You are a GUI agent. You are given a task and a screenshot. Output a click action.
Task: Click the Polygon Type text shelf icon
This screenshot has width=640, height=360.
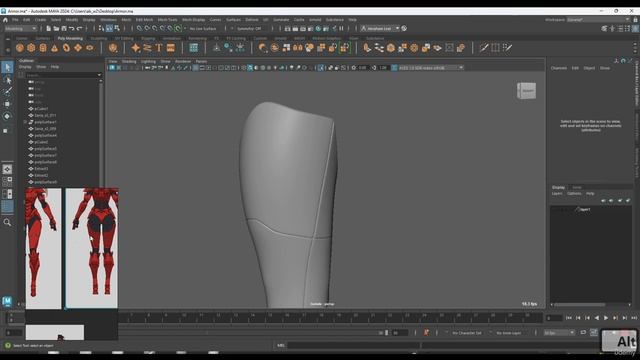click(159, 48)
